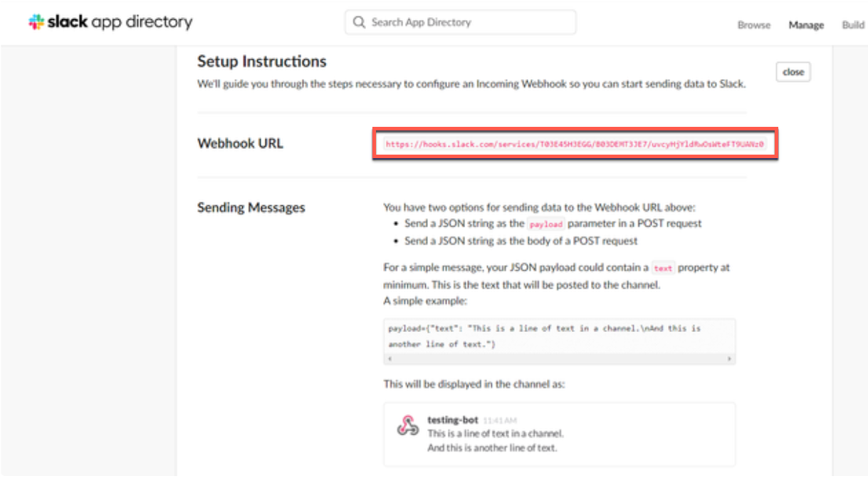868x481 pixels.
Task: Click the testing-bot webhook avatar icon
Action: [x=407, y=424]
